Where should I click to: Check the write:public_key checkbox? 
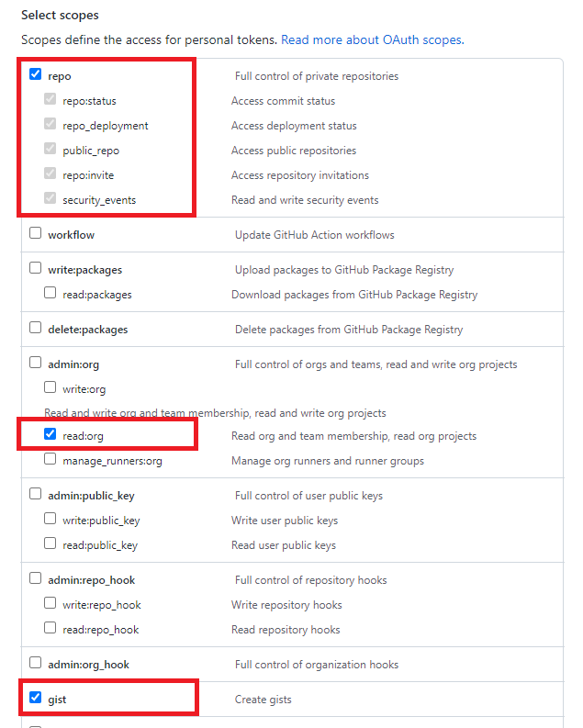coord(50,518)
